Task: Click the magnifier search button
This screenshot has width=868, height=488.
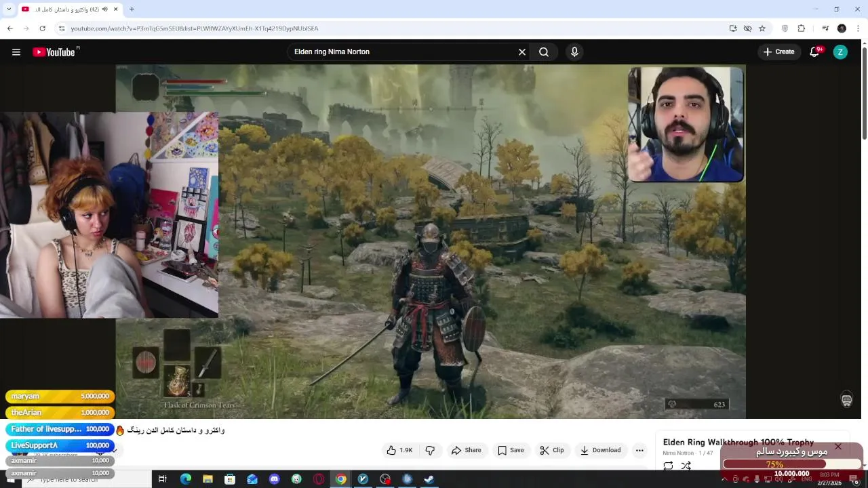Action: pyautogui.click(x=544, y=52)
